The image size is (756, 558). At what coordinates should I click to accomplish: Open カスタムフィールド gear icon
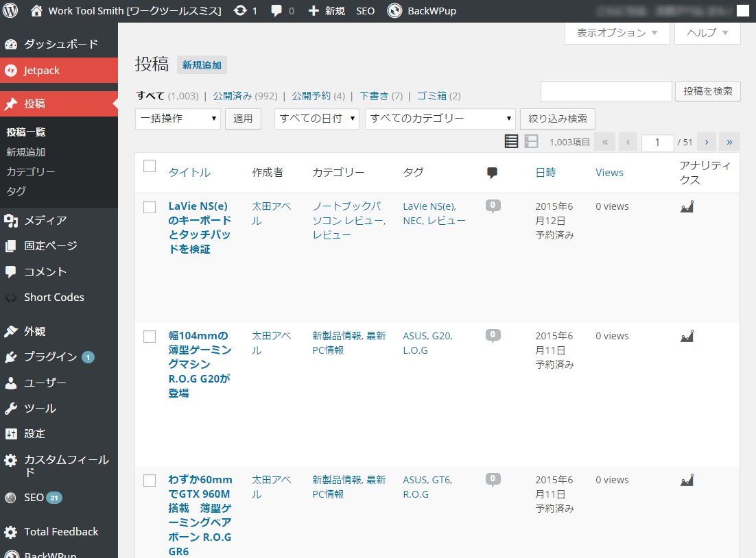[10, 460]
